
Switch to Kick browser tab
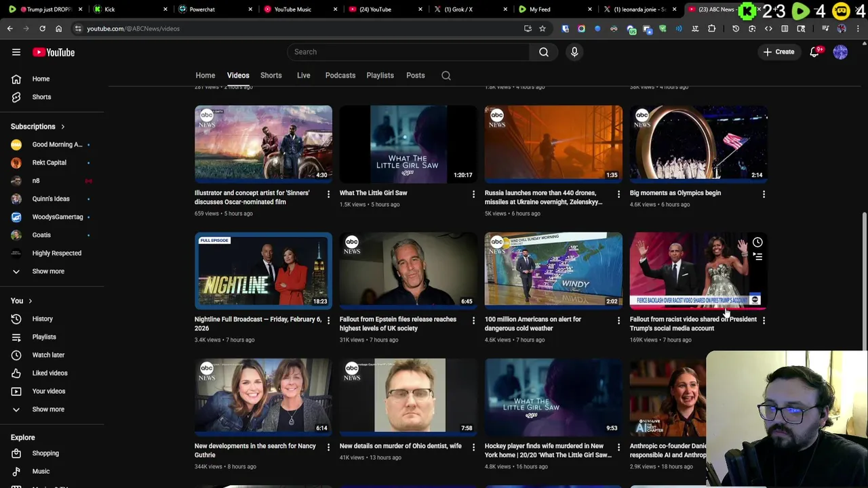[x=129, y=9]
